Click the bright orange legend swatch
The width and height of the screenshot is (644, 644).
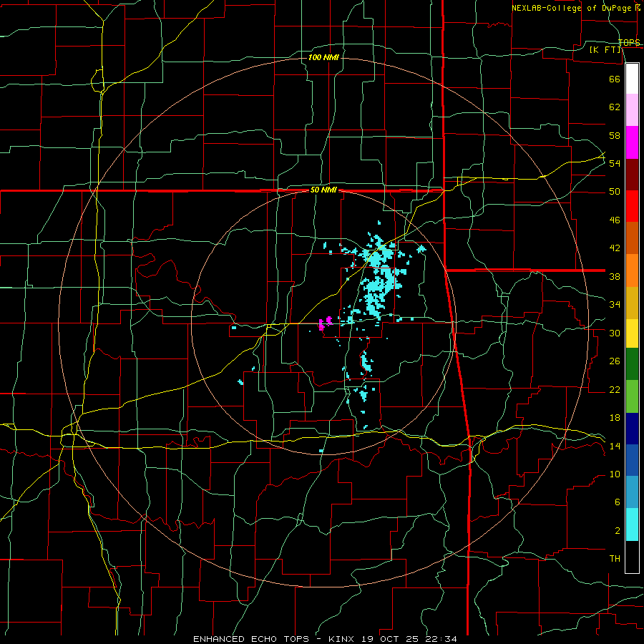click(632, 270)
